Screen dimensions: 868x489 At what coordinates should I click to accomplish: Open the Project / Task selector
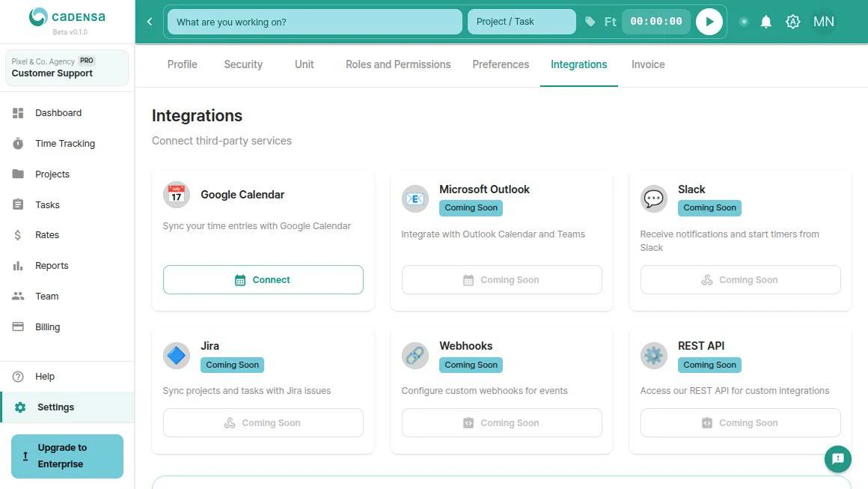522,22
